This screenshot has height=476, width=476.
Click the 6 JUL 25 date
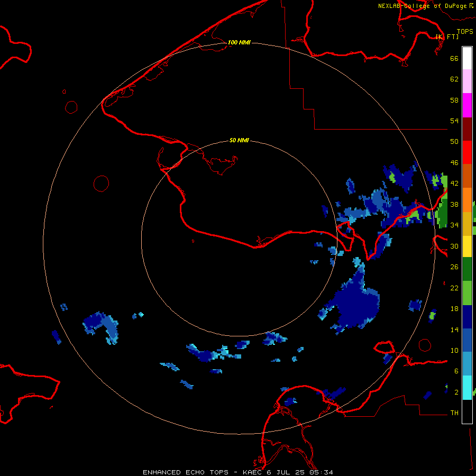[x=286, y=472]
